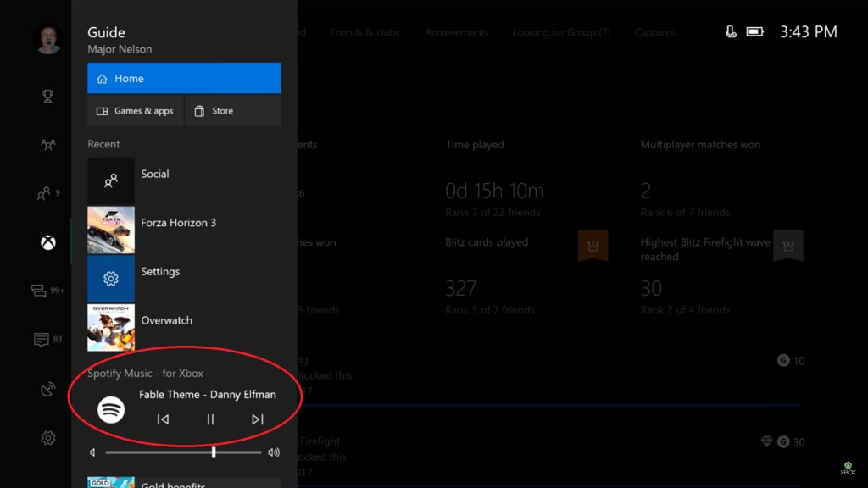Click the Guide title heading

(x=106, y=32)
